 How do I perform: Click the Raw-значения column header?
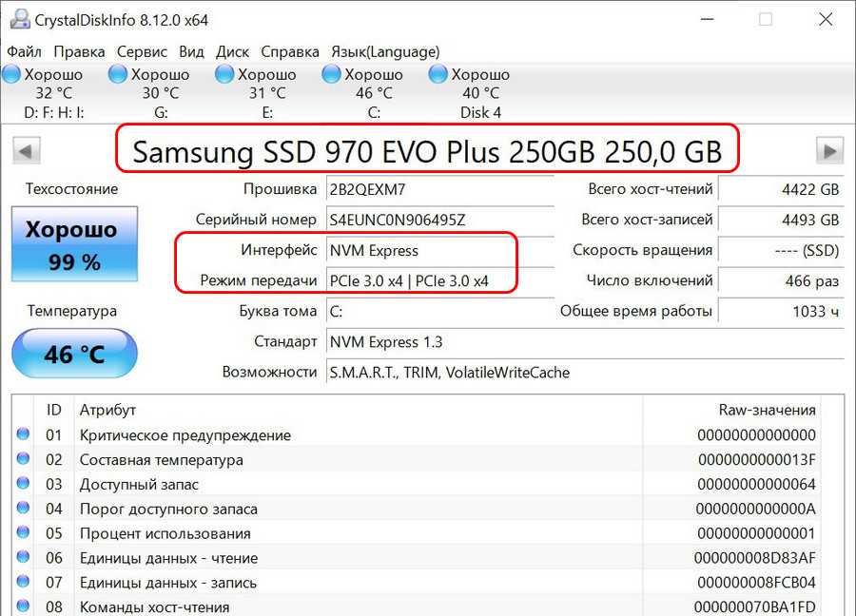(732, 410)
